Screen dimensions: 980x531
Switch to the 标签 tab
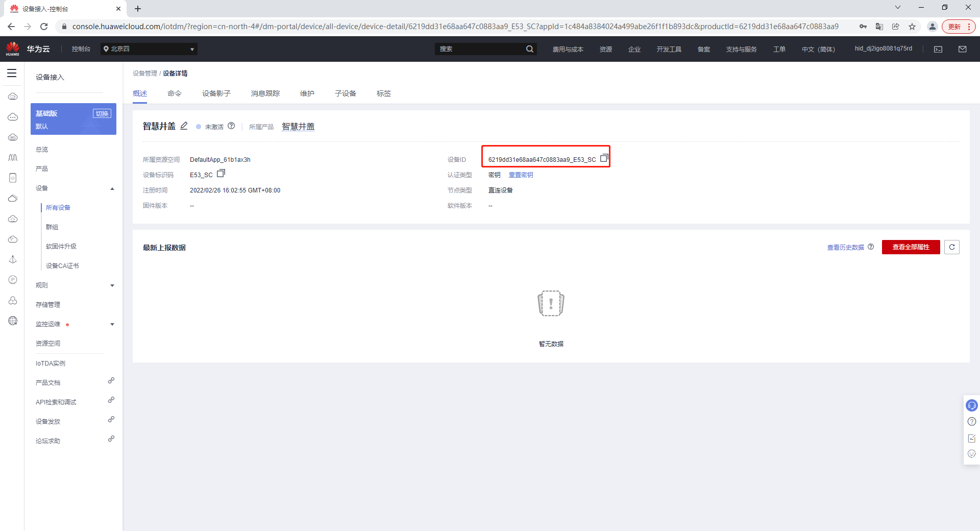(384, 93)
